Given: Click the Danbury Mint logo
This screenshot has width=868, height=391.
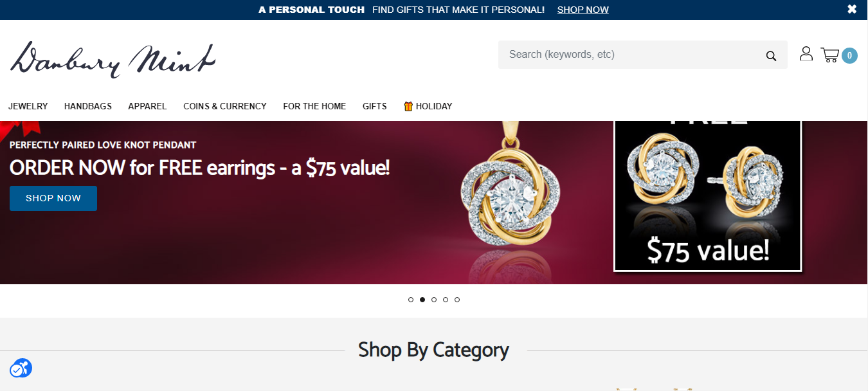Looking at the screenshot, I should (x=113, y=60).
